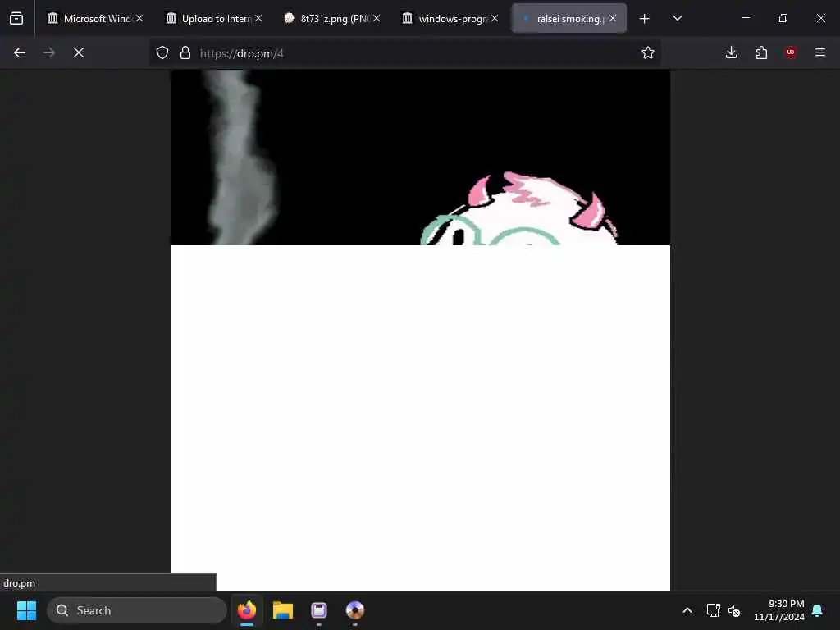The width and height of the screenshot is (840, 630).
Task: Open Firefox application hamburger menu
Action: (x=820, y=52)
